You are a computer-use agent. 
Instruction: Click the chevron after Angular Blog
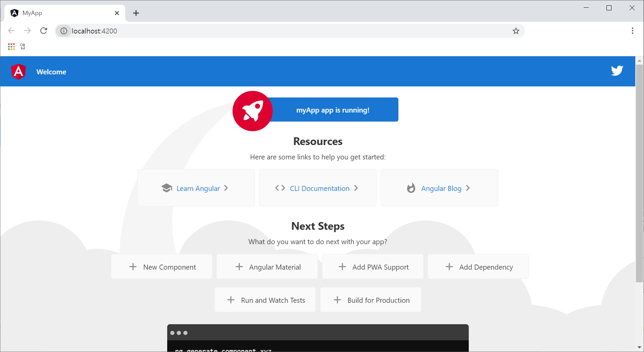[468, 188]
